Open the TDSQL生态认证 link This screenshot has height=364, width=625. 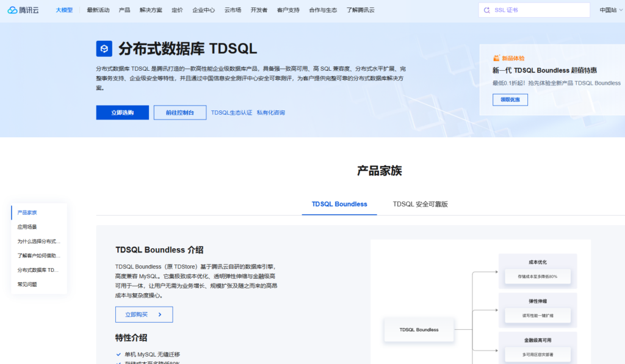(x=231, y=113)
